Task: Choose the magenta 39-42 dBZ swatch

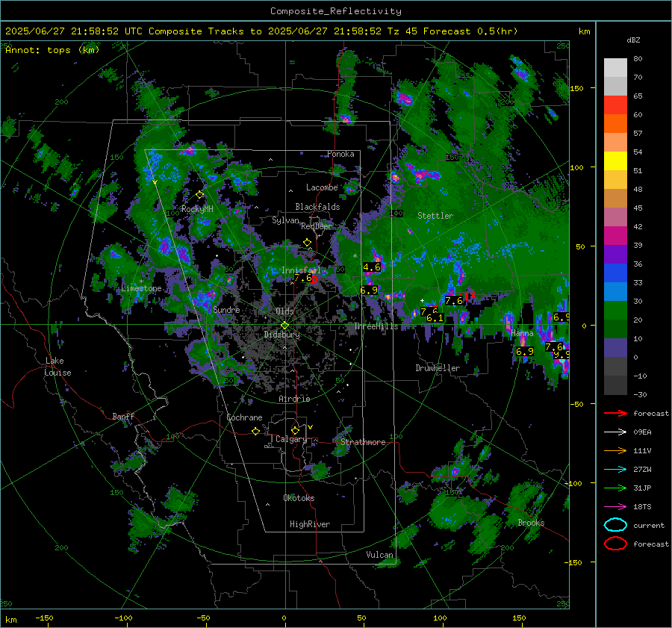Action: coord(615,236)
